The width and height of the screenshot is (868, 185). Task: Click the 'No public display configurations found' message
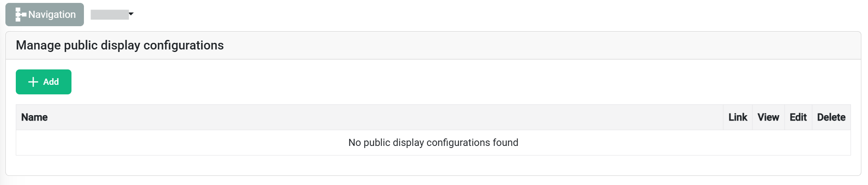point(433,143)
